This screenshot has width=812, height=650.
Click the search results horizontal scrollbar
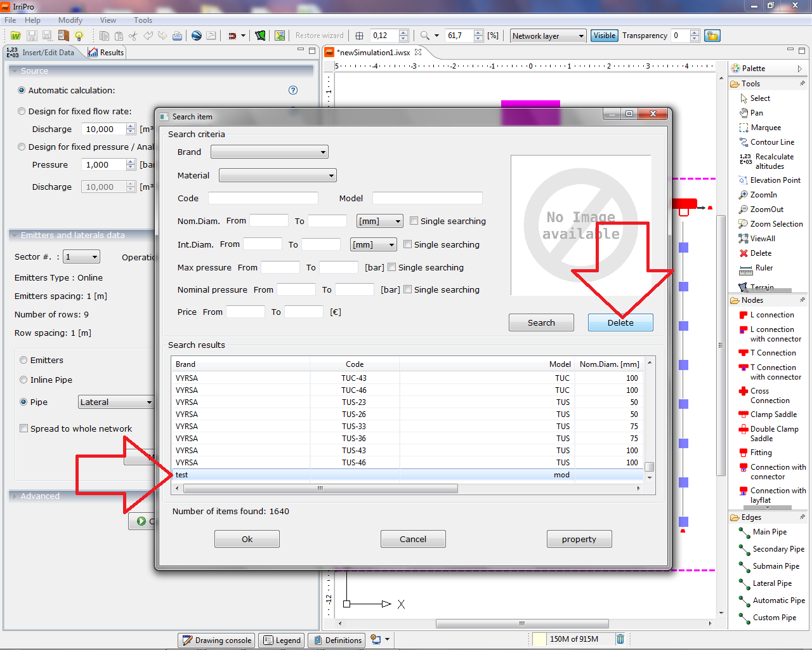320,489
